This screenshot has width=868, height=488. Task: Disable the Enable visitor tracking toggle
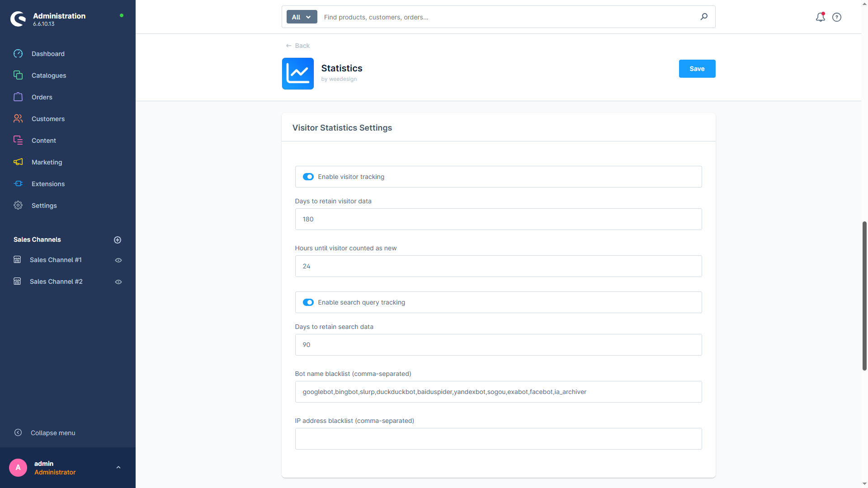point(308,177)
